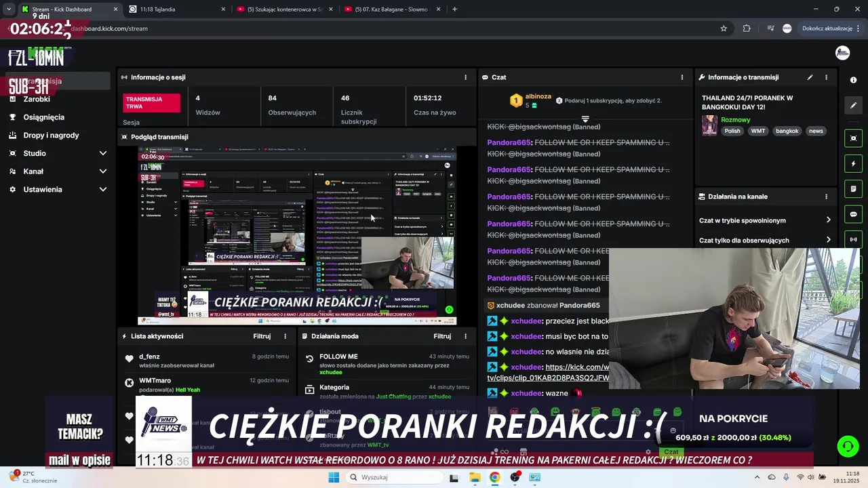Click the Kategoria mod action entry
The width and height of the screenshot is (868, 488).
[x=387, y=391]
